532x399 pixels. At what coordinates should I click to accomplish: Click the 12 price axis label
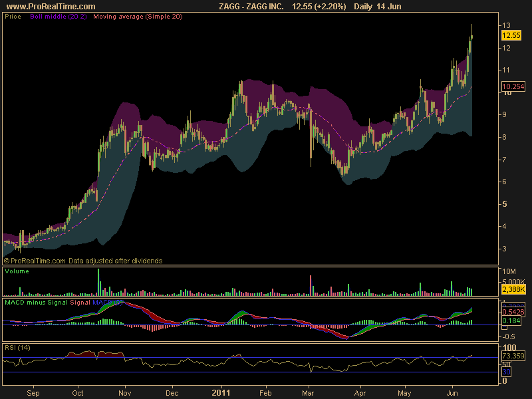[x=506, y=48]
